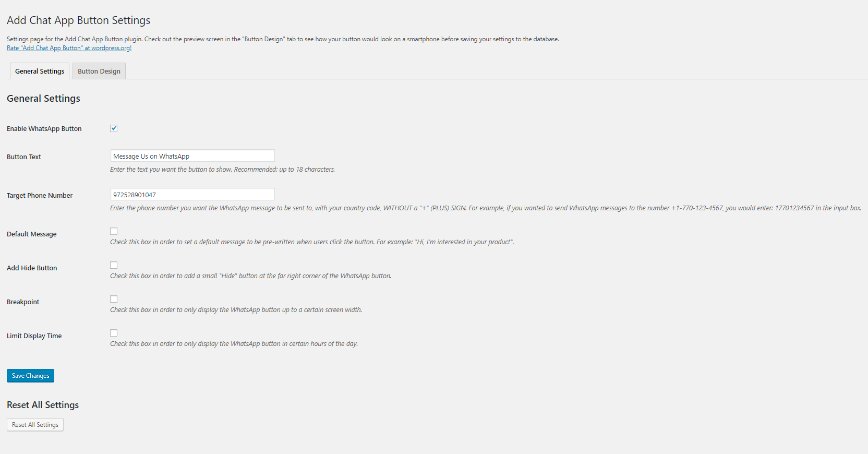Tick the Add Hide Button checkbox
The height and width of the screenshot is (454, 868).
pos(114,265)
